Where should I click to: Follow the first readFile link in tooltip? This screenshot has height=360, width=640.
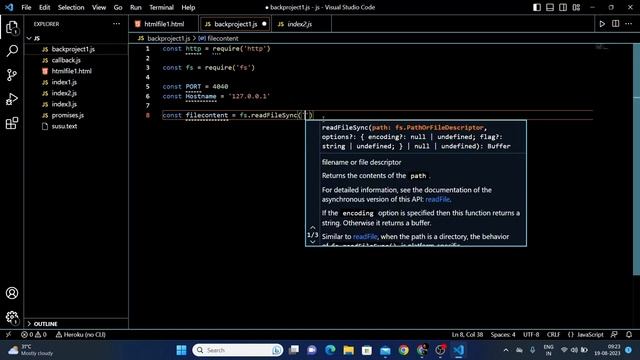(437, 200)
